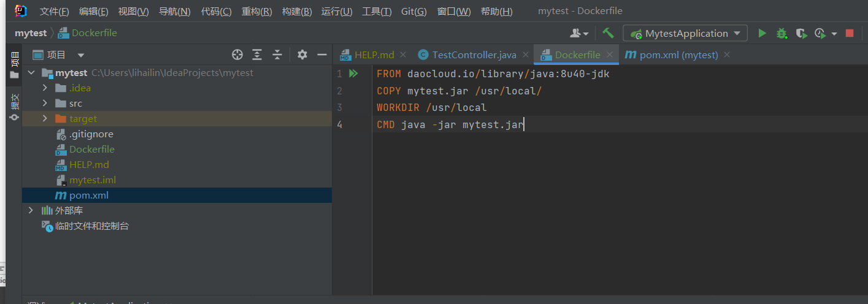Open the 构建(B) build menu
This screenshot has height=304, width=868.
297,12
